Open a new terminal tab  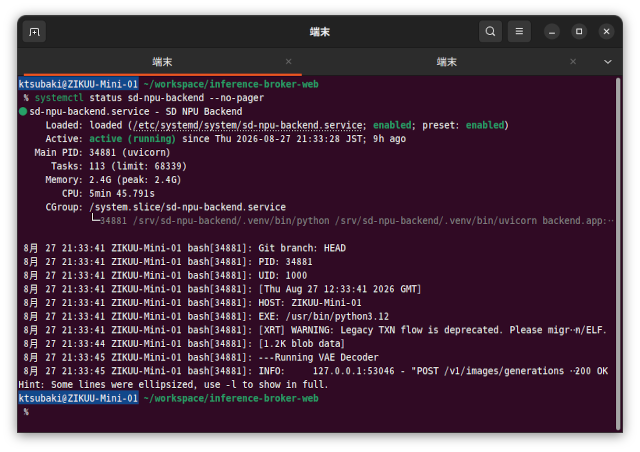(x=34, y=31)
